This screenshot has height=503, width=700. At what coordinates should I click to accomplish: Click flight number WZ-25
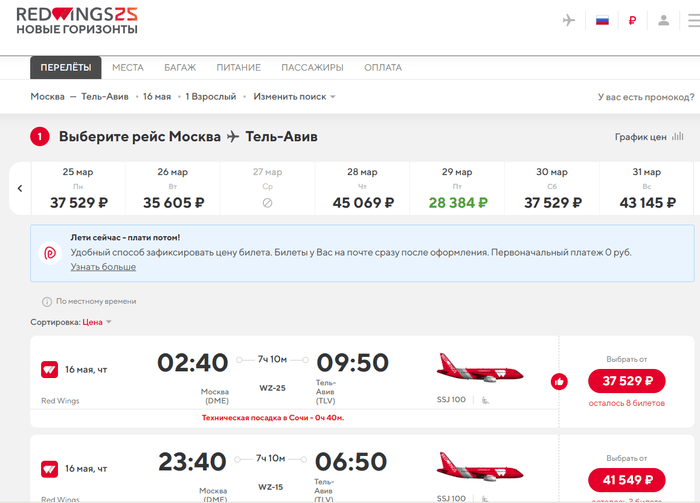[272, 388]
